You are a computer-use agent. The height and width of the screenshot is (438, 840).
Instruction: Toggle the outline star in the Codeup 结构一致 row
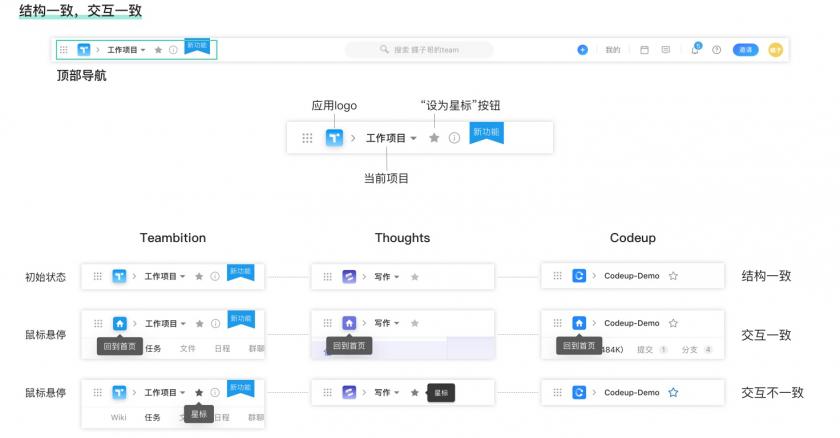click(673, 276)
